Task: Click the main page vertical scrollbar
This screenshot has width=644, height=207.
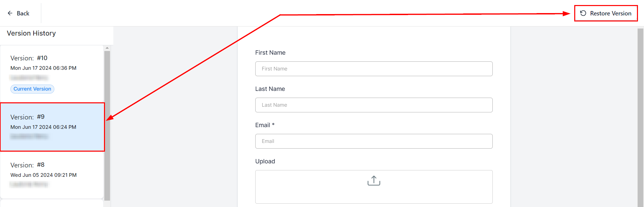Action: (x=640, y=117)
